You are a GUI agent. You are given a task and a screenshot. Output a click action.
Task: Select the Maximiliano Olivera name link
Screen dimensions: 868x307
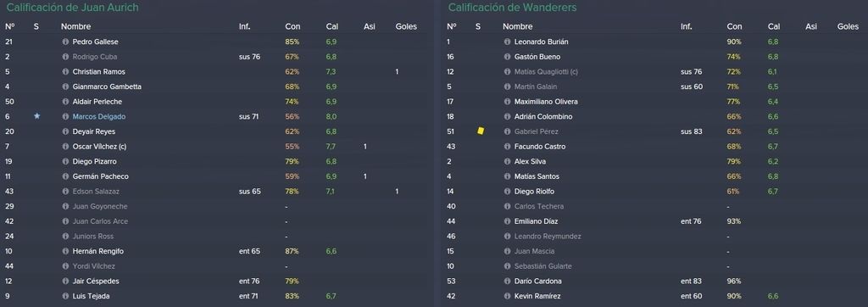[546, 102]
